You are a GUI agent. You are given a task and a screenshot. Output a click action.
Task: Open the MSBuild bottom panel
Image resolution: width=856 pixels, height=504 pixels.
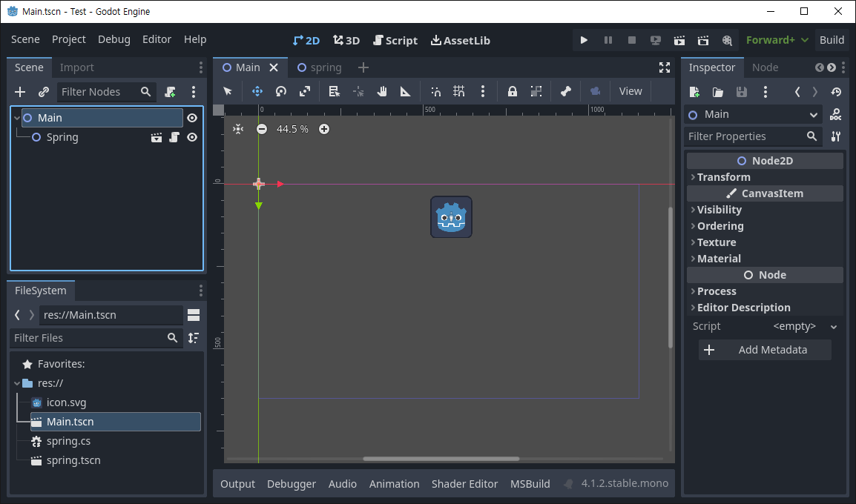(530, 484)
